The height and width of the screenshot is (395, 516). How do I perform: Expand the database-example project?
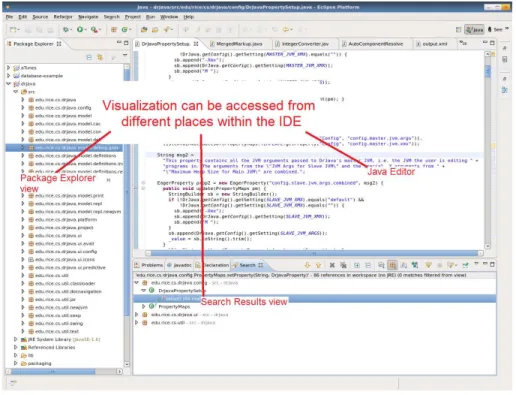pyautogui.click(x=8, y=76)
